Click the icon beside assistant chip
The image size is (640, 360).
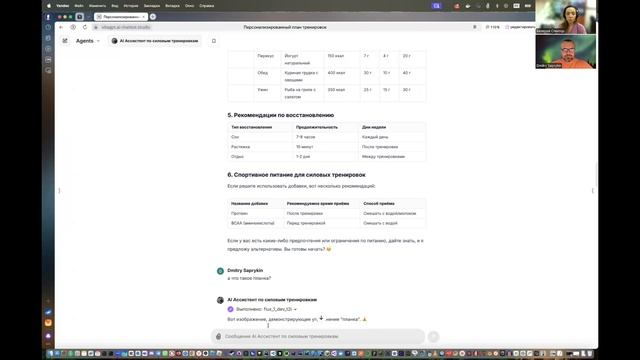(x=213, y=41)
